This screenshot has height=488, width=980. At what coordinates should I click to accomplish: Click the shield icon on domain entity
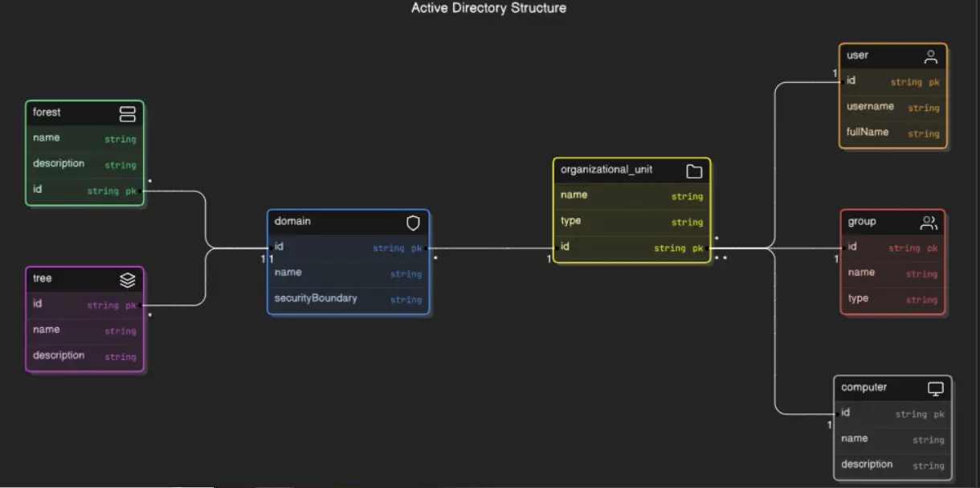pyautogui.click(x=413, y=222)
